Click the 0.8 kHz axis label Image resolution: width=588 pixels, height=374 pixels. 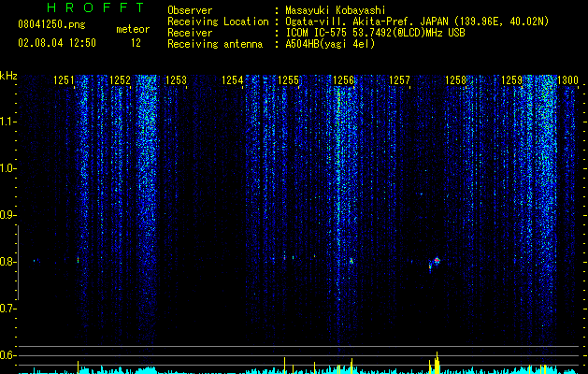click(7, 262)
